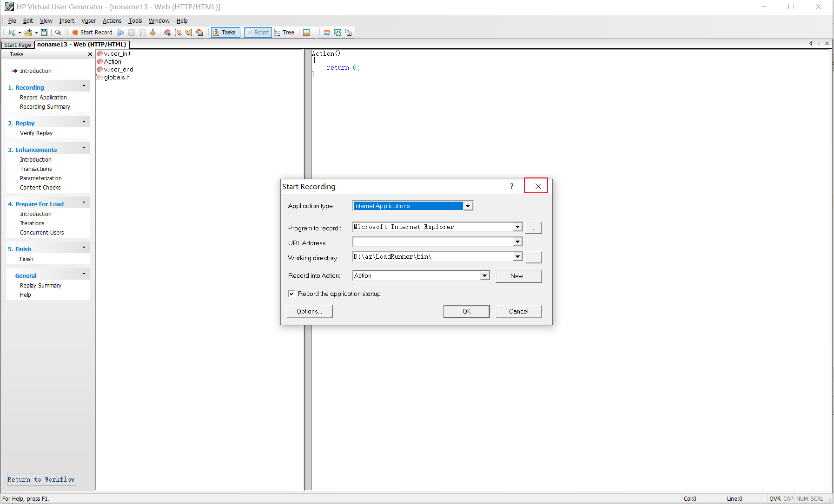834x504 pixels.
Task: Open the Recording Summary task link
Action: (x=45, y=107)
